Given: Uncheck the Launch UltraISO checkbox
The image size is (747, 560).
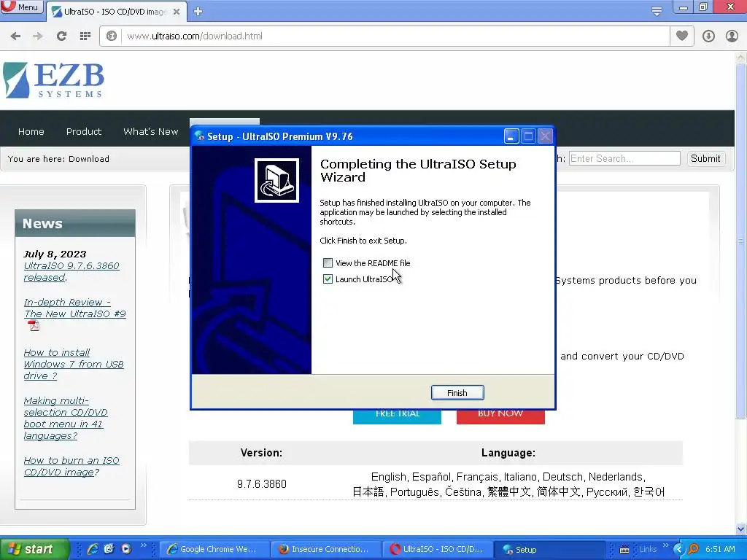Looking at the screenshot, I should [x=328, y=279].
